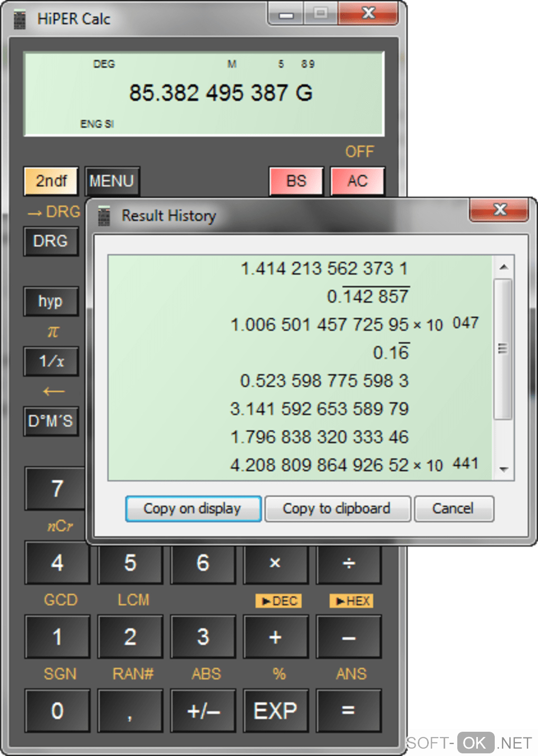The image size is (538, 756).
Task: Clear all with the AC key
Action: point(358,181)
